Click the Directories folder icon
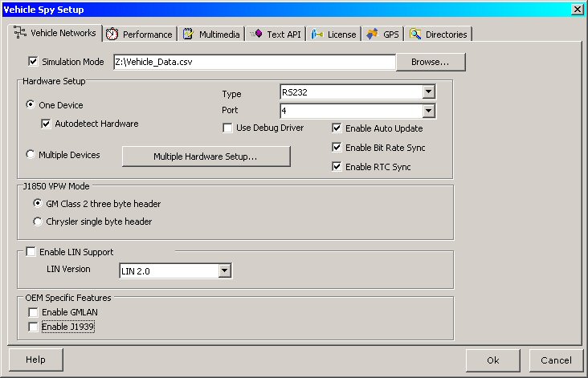The image size is (588, 378). coord(415,35)
